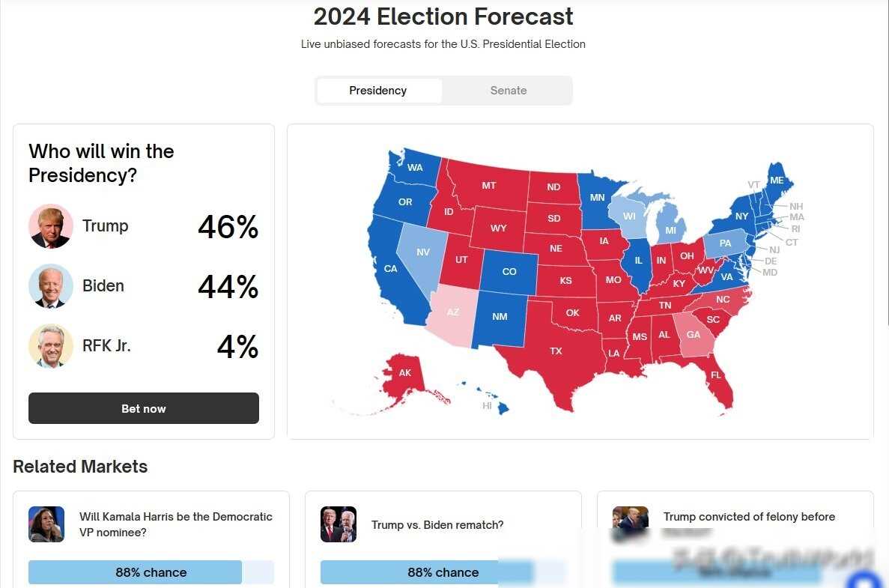Open 'Will Kamala Harris be the Democratic VP nominee?' market
Viewport: 889px width, 588px height.
click(176, 524)
